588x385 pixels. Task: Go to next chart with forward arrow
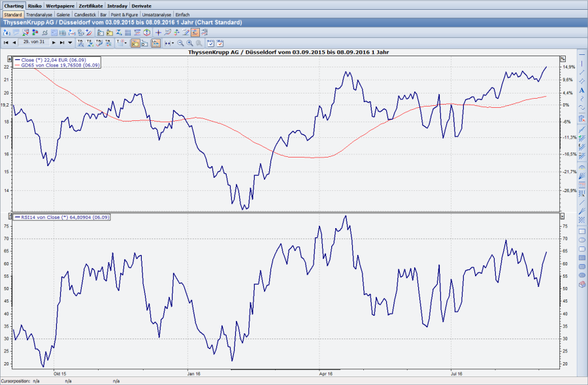click(54, 42)
